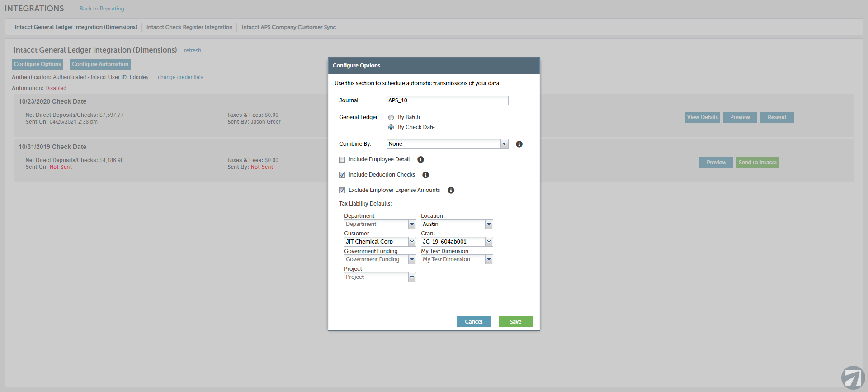Enable the Include Employee Detail checkbox
The width and height of the screenshot is (868, 392).
click(342, 160)
